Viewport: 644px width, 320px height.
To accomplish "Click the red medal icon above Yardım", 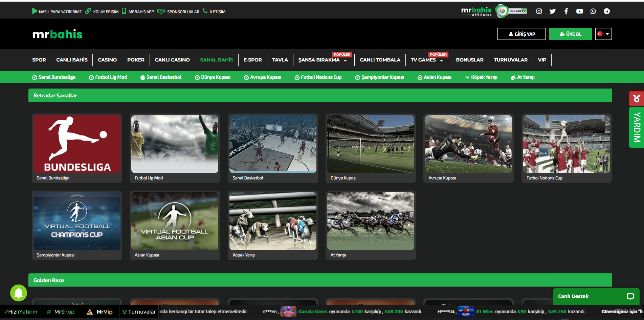I will 636,99.
